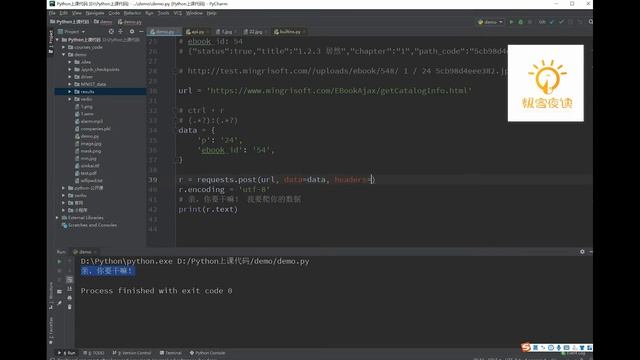Click the print icon in Run panel

pyautogui.click(x=69, y=298)
